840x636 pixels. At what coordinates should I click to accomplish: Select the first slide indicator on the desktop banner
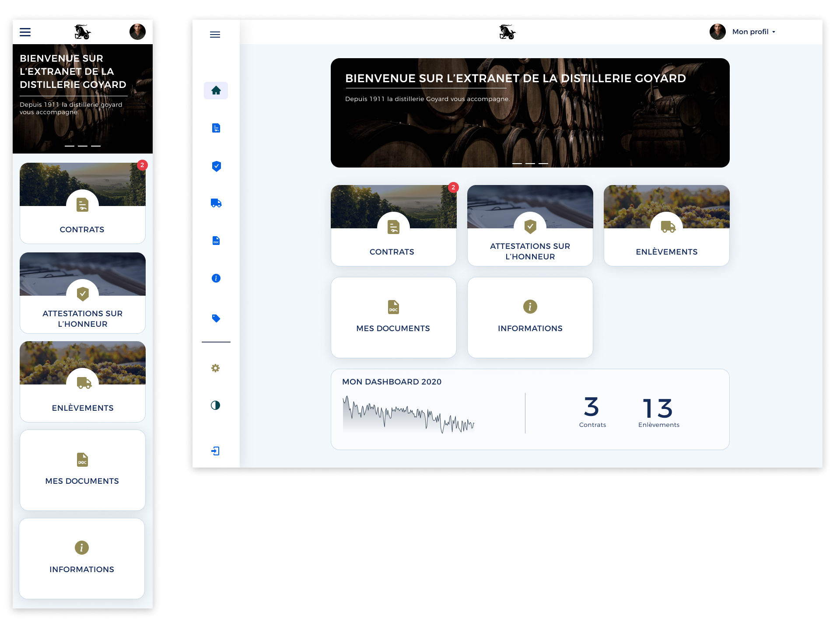(x=517, y=163)
